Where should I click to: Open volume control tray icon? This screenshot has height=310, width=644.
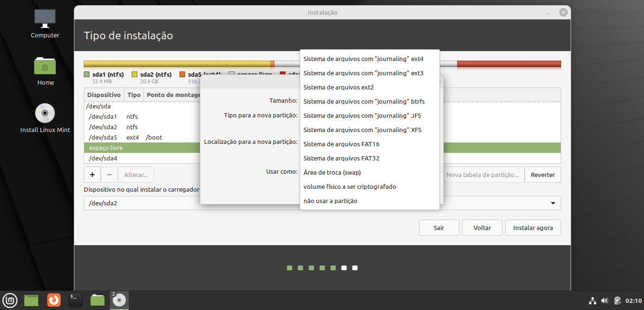click(605, 301)
